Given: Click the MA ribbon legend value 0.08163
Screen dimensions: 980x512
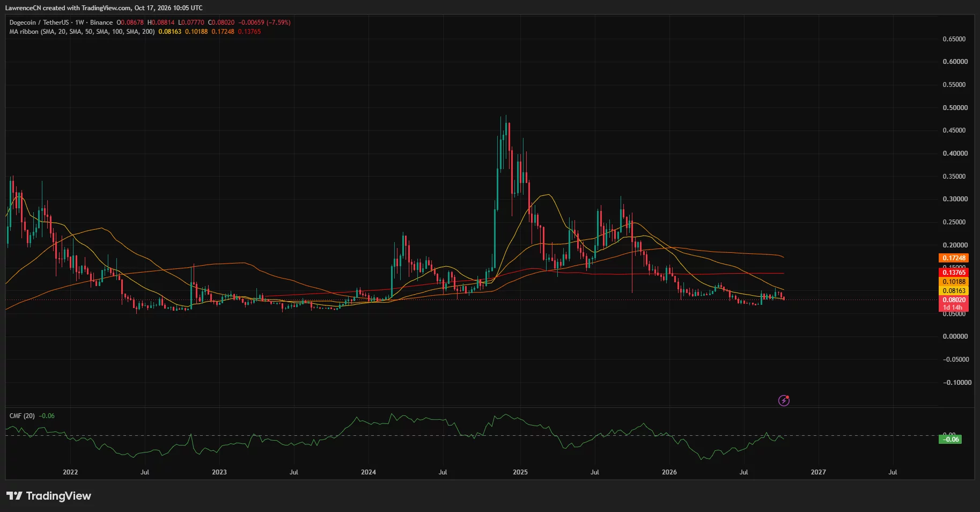Looking at the screenshot, I should [x=170, y=32].
